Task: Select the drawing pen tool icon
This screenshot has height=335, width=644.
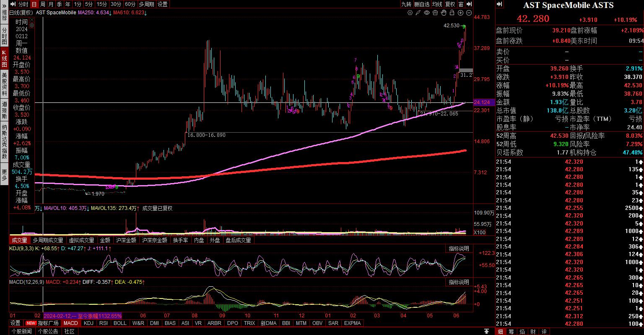Action: [418, 13]
